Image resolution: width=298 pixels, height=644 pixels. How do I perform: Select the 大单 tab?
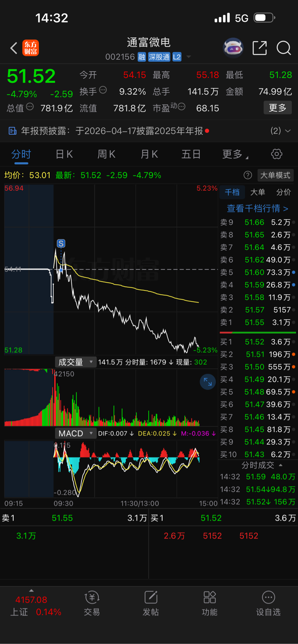258,192
